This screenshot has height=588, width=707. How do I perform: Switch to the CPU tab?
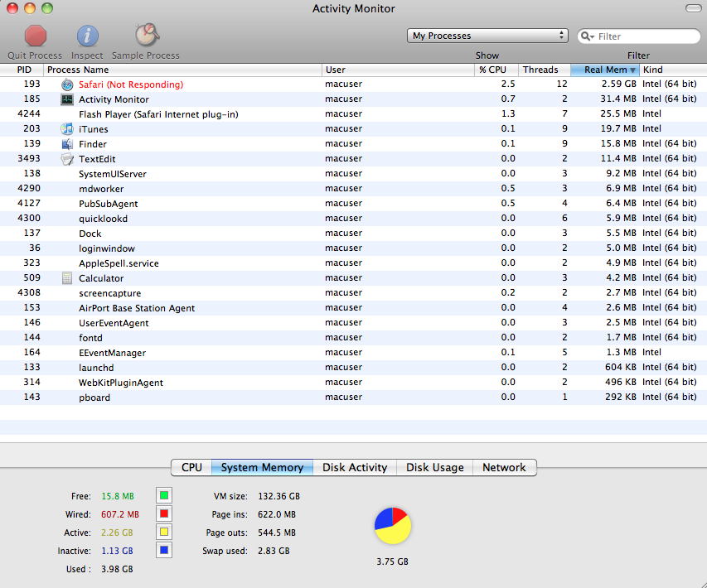coord(191,468)
